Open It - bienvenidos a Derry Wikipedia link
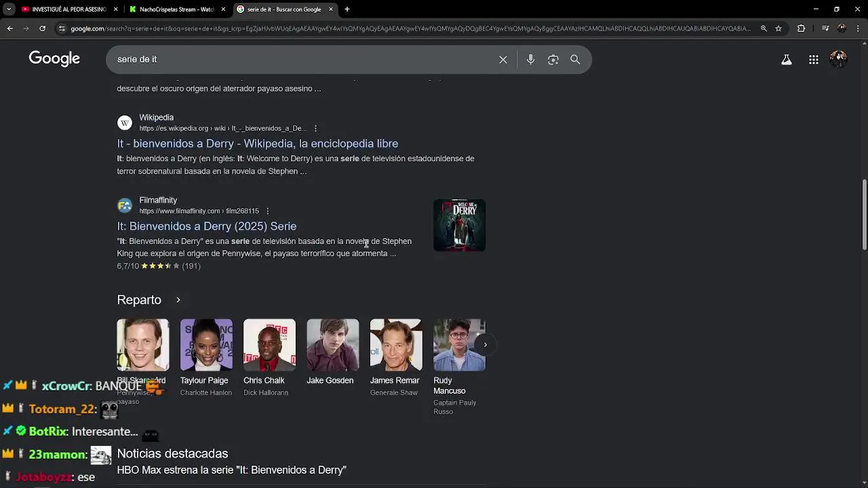Image resolution: width=868 pixels, height=488 pixels. click(x=258, y=144)
